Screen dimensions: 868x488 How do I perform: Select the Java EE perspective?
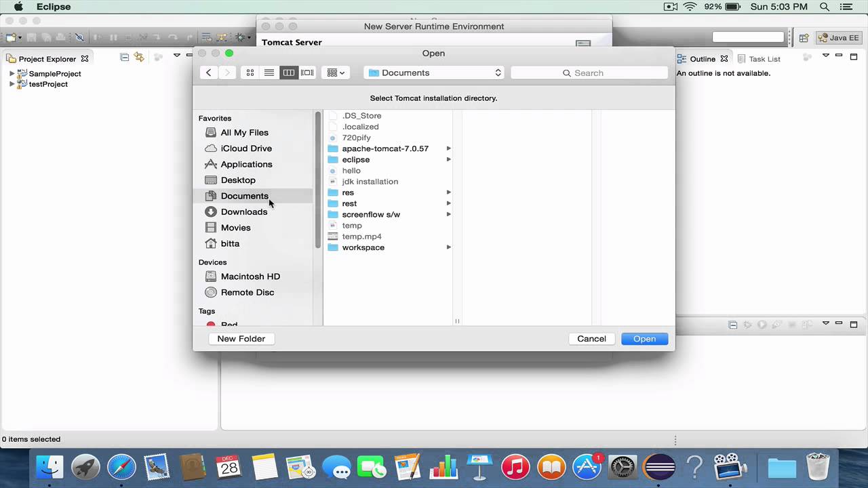[838, 38]
